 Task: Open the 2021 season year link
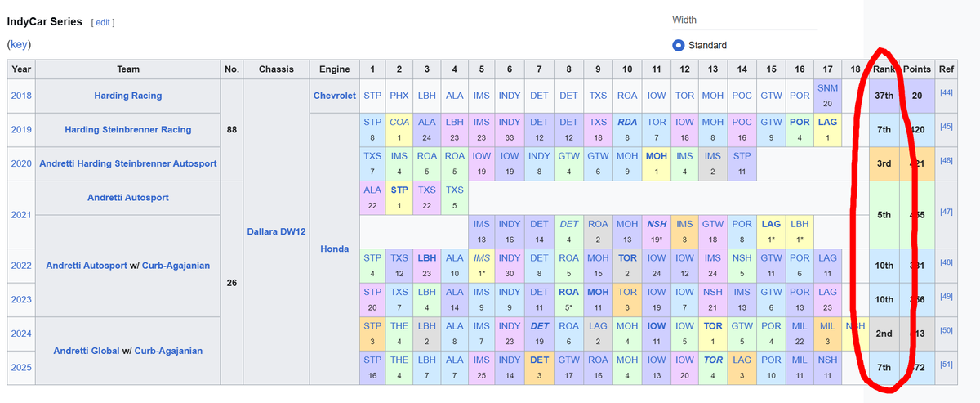pos(21,215)
